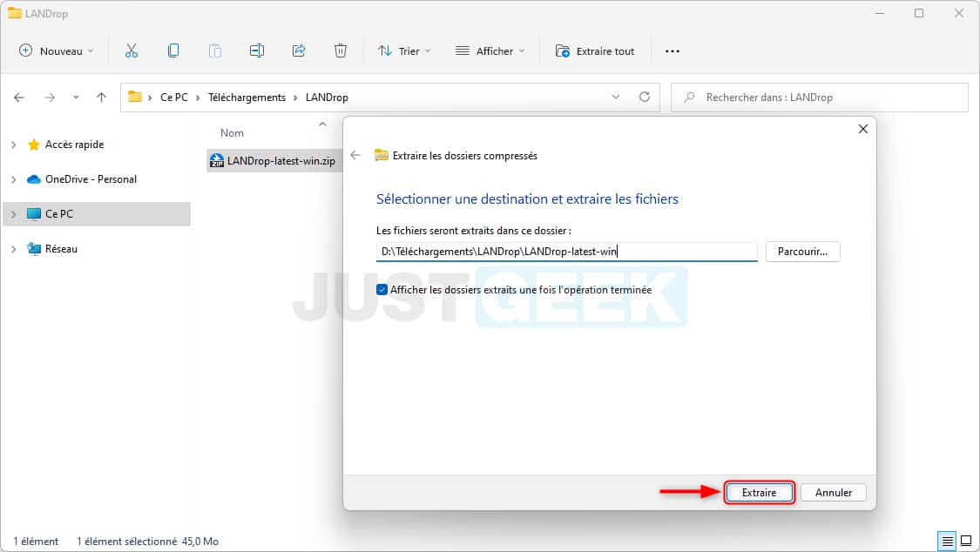This screenshot has height=552, width=980.
Task: Click the Paste clipboard icon
Action: (215, 50)
